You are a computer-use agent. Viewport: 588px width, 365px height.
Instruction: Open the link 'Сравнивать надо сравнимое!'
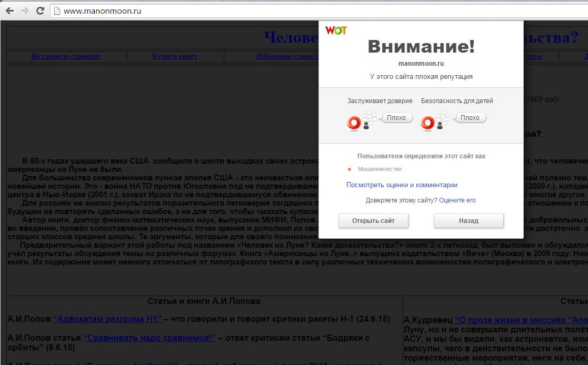click(x=150, y=338)
